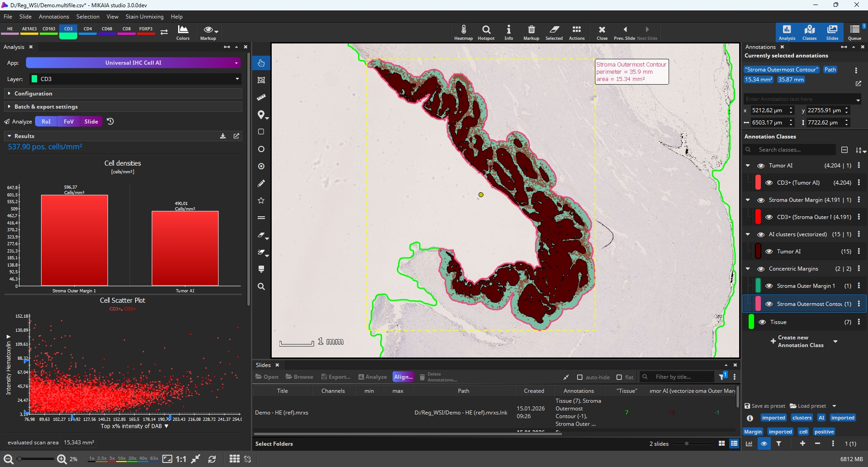Collapse the Concentric Margins group

coord(748,269)
